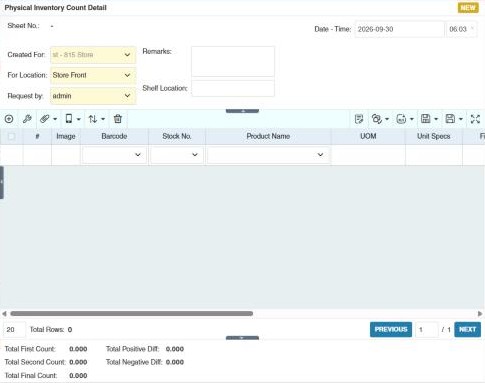
Task: Open the Barcode column dropdown
Action: coord(114,155)
